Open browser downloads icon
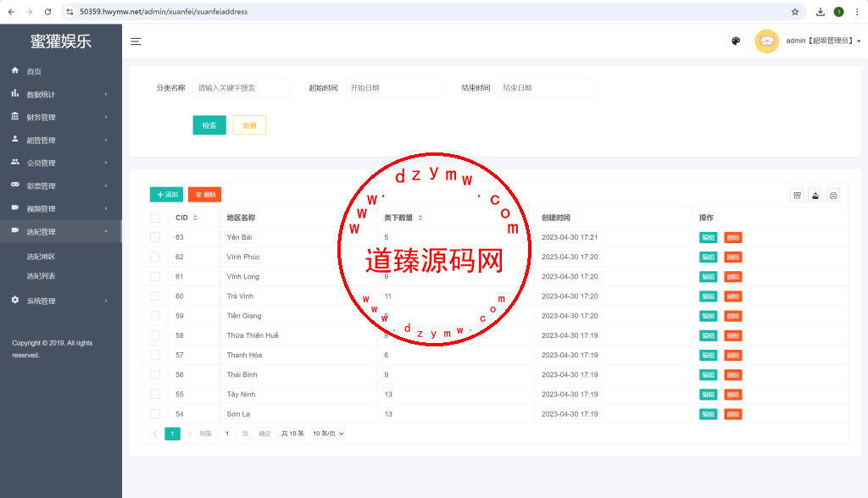868x498 pixels. point(821,12)
